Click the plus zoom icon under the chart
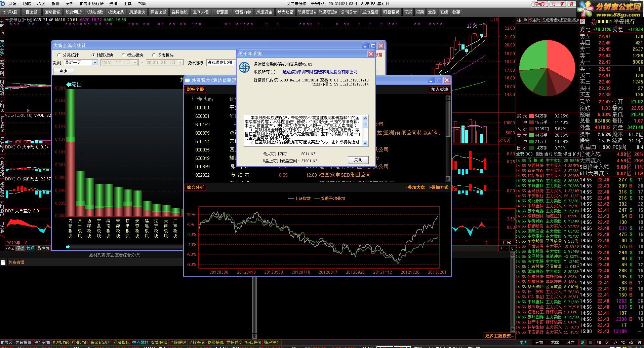The height and width of the screenshot is (348, 644). 501,248
